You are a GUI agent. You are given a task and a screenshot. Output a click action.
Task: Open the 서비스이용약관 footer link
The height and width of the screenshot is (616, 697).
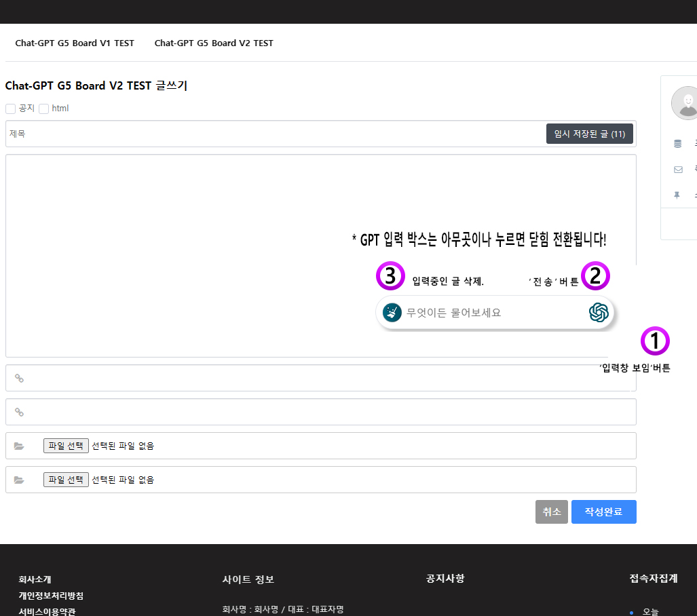coord(47,611)
